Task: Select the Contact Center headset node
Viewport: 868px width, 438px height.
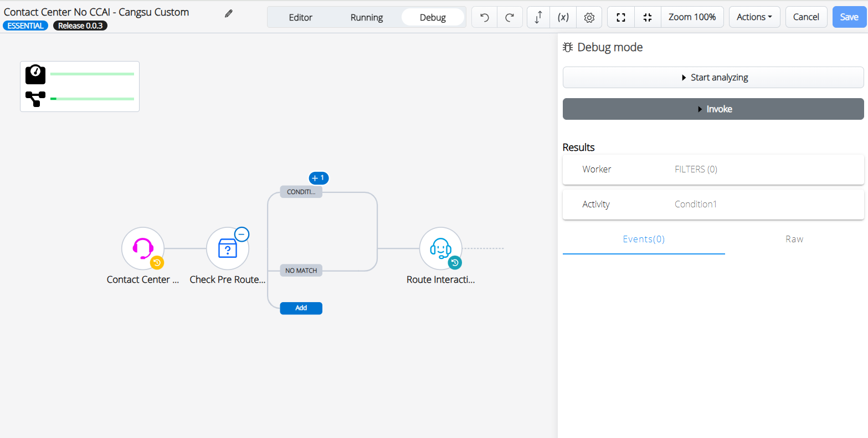Action: pos(143,248)
